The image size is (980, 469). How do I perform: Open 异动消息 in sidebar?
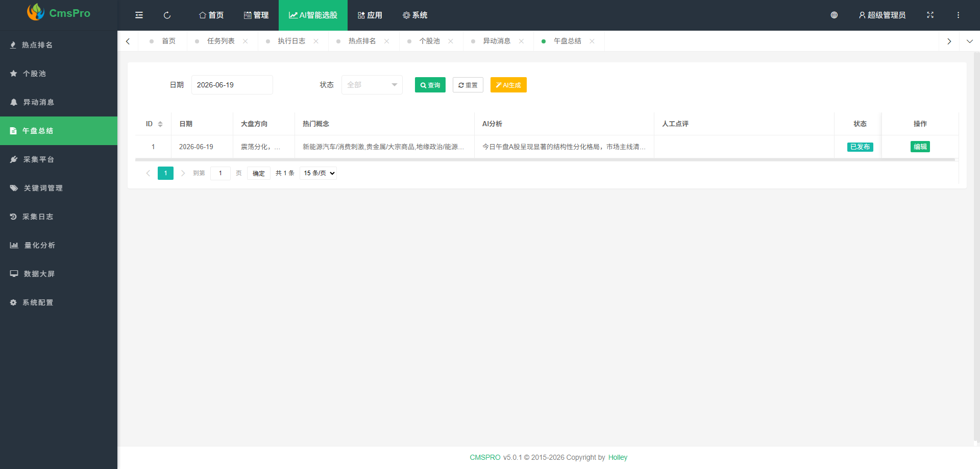click(x=59, y=102)
